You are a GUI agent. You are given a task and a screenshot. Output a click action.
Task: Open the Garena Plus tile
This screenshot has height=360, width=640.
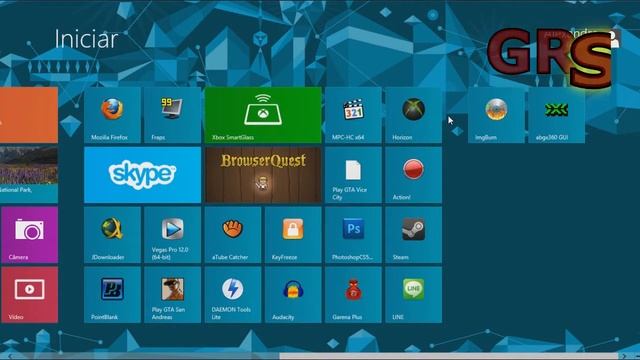click(353, 295)
